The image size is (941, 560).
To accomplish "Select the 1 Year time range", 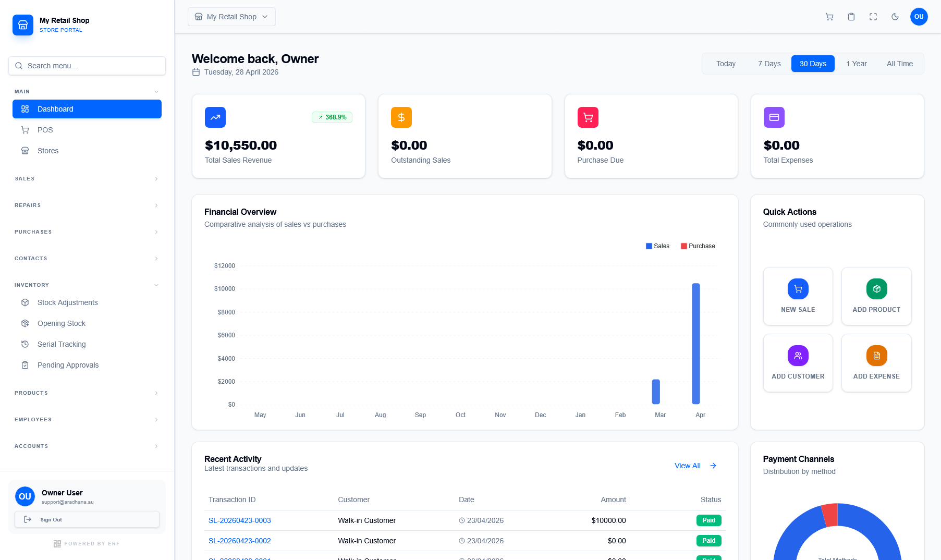I will 857,64.
